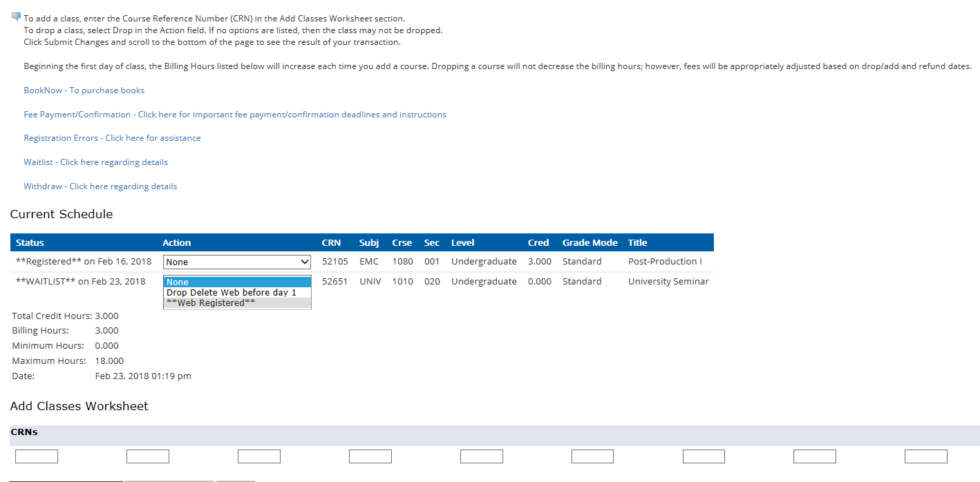Expand the Action dropdown for Post-Production I
980x482 pixels.
(237, 262)
